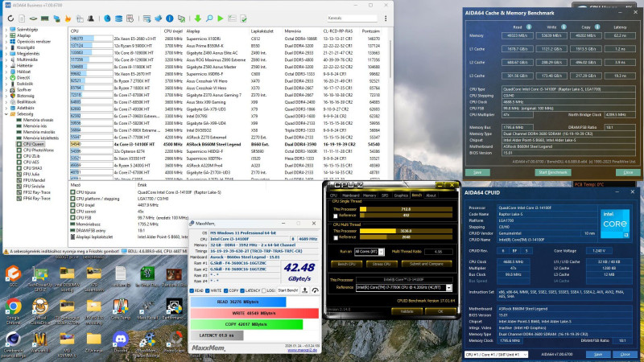Click the Bench CPU button
Viewport: 644px width, 362px height.
pyautogui.click(x=346, y=264)
